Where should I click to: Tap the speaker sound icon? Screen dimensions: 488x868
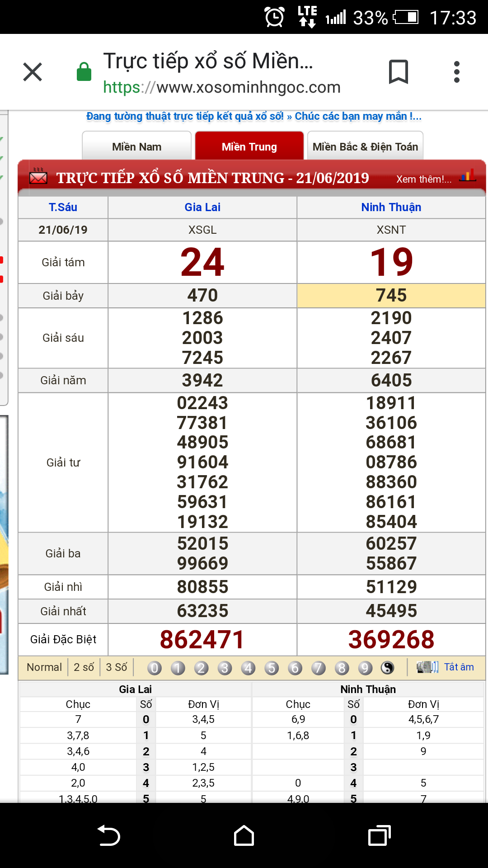(427, 667)
